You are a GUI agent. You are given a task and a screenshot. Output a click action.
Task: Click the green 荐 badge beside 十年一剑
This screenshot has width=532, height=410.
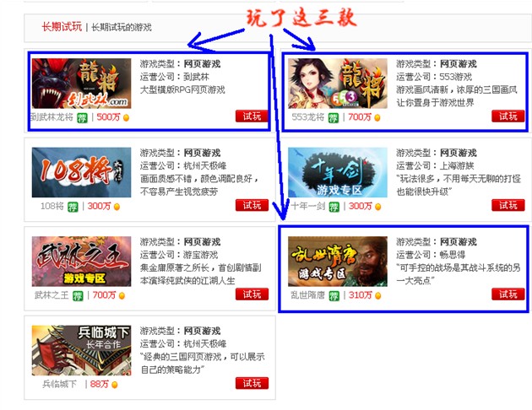[334, 207]
